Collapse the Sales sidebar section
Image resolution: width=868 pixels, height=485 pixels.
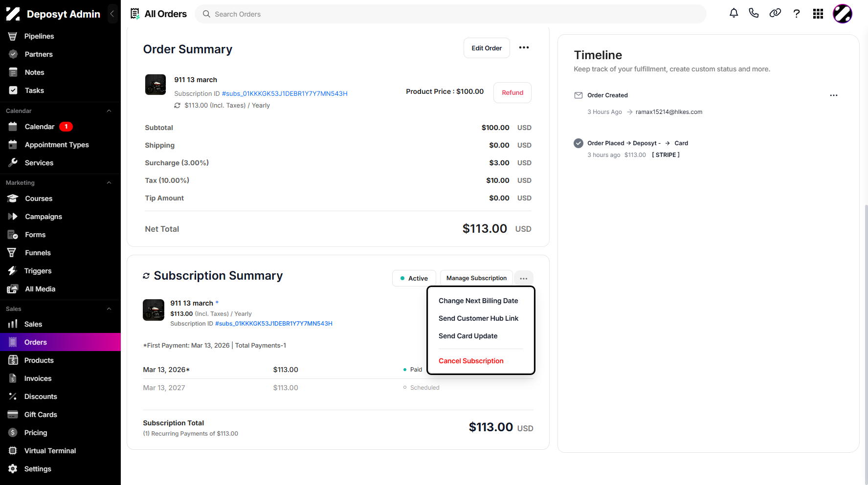[x=109, y=309]
